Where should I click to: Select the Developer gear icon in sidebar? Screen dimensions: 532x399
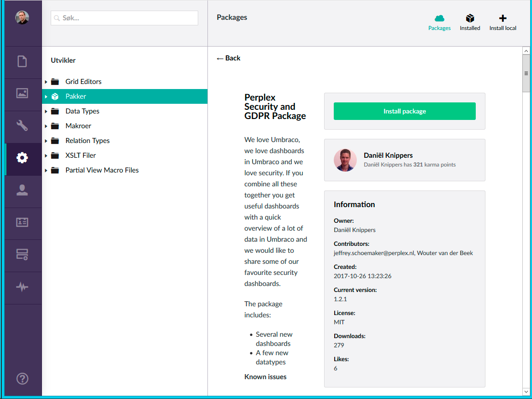pos(22,158)
